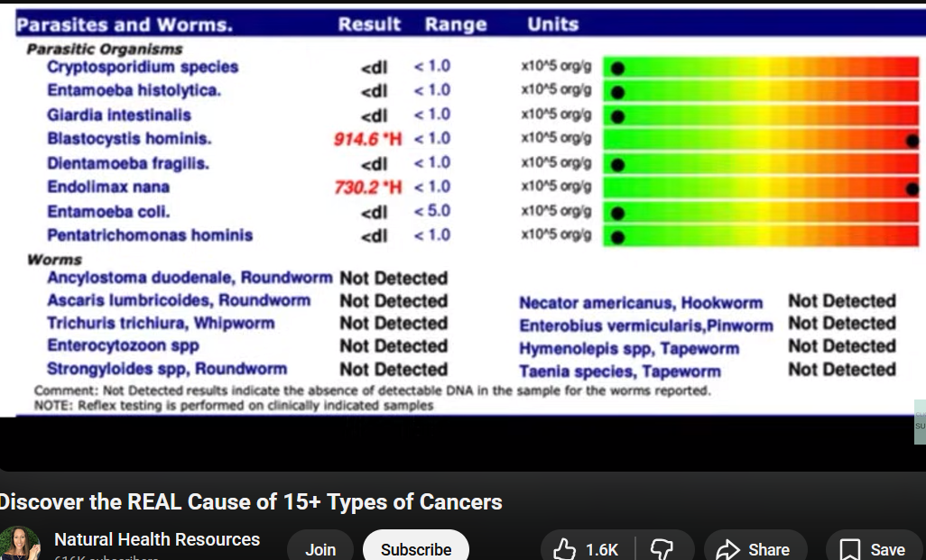Click the Share arrow icon
This screenshot has width=926, height=560.
[727, 549]
